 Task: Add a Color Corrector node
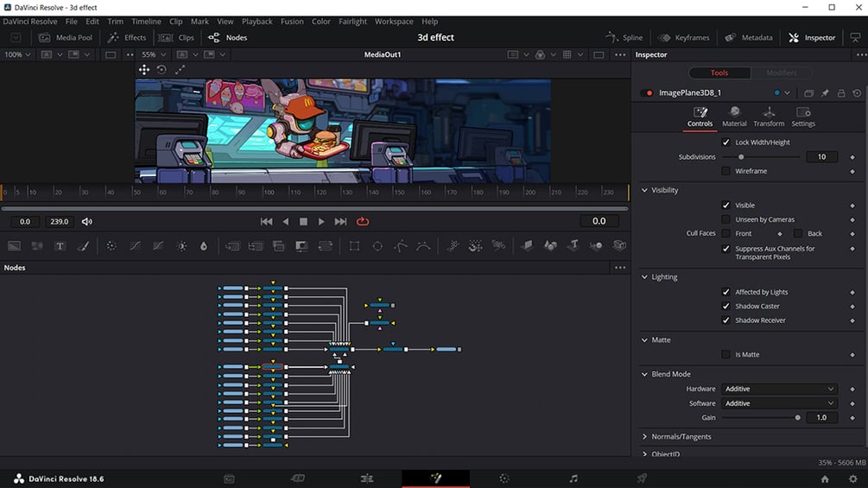[x=111, y=245]
